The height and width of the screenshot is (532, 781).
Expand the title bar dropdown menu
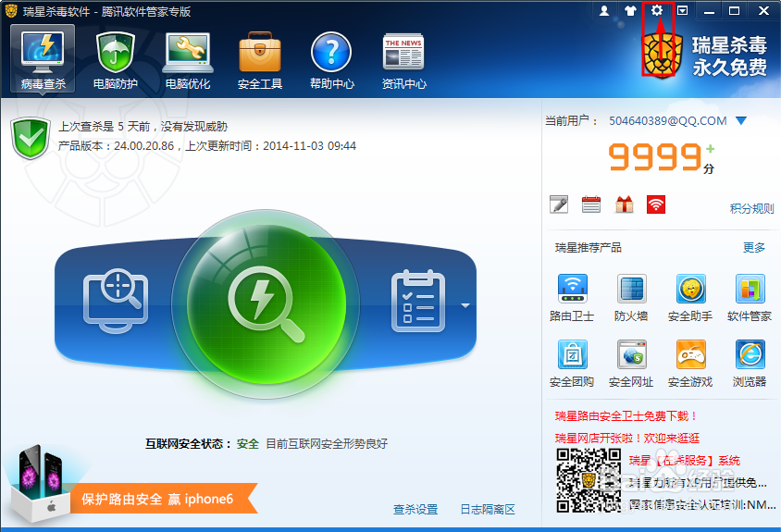click(x=682, y=10)
